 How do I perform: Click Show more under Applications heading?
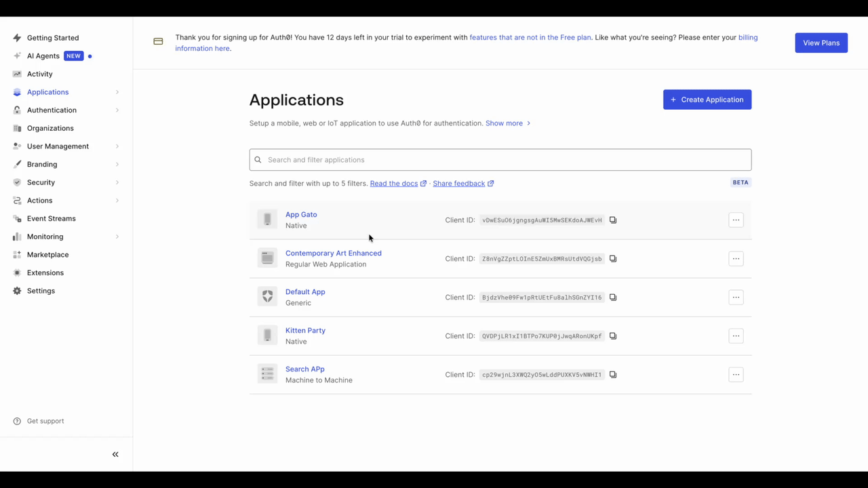[508, 123]
